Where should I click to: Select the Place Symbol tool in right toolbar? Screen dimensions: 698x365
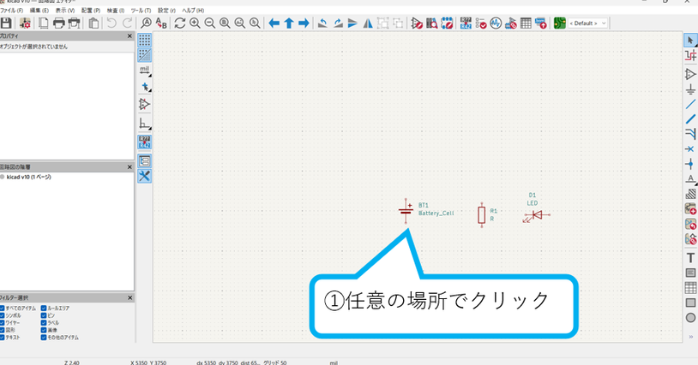pyautogui.click(x=690, y=74)
